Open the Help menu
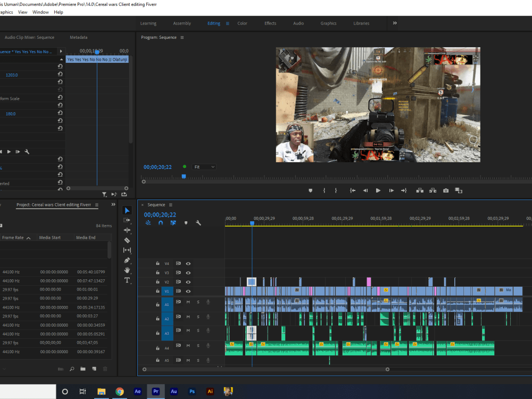532x399 pixels. tap(59, 12)
